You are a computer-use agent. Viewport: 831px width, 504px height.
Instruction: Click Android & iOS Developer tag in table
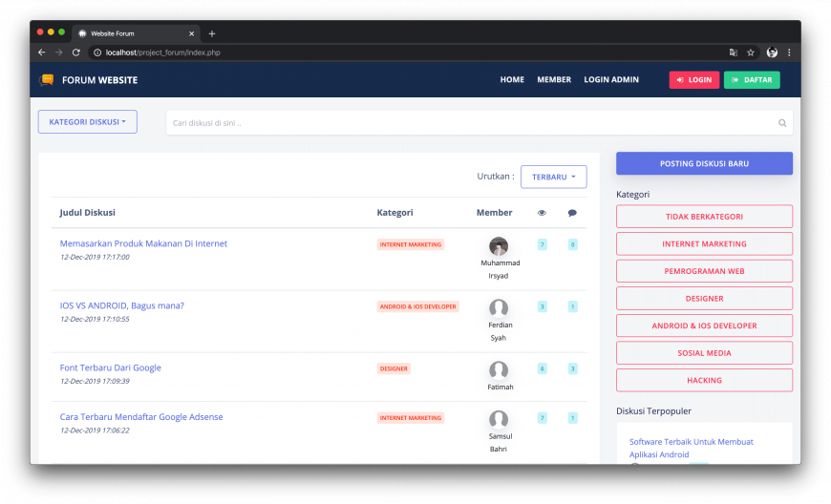[417, 306]
